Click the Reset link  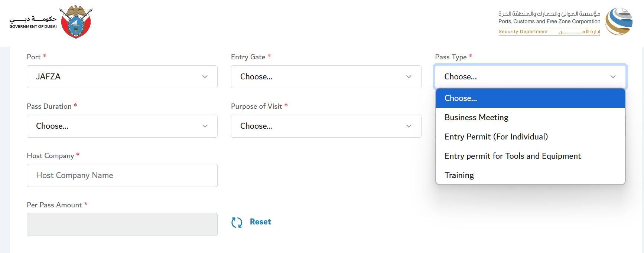point(260,222)
